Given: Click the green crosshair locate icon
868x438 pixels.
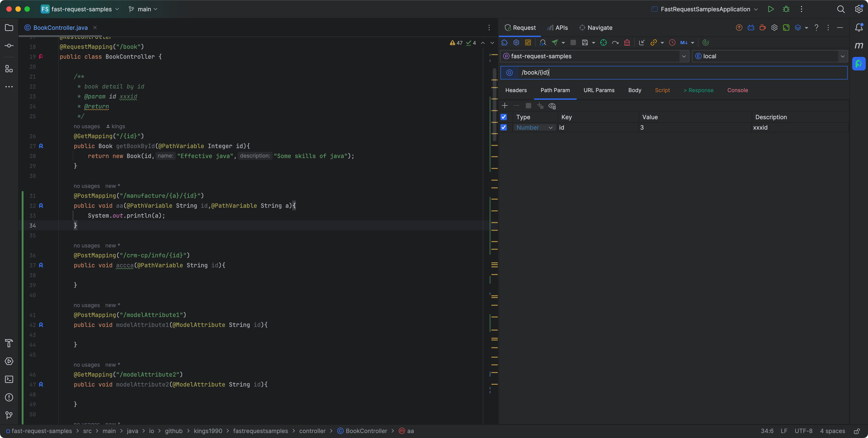Looking at the screenshot, I should [x=603, y=42].
